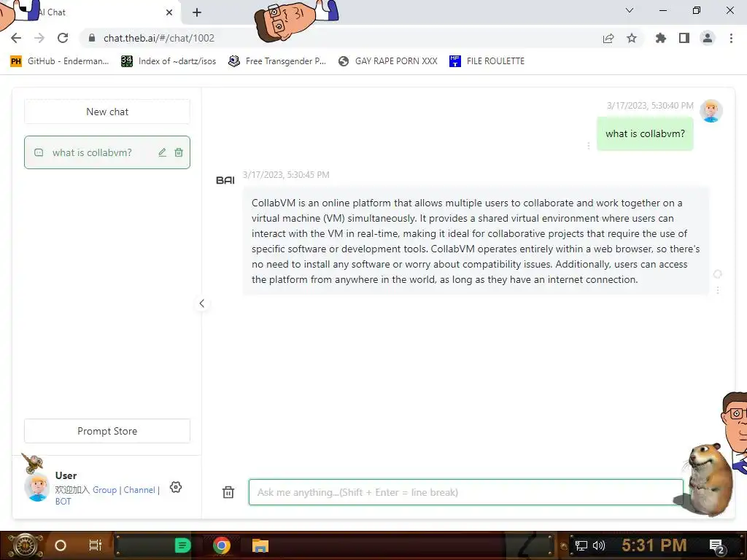Open the share page icon
Screen dimensions: 747x560
tap(608, 39)
